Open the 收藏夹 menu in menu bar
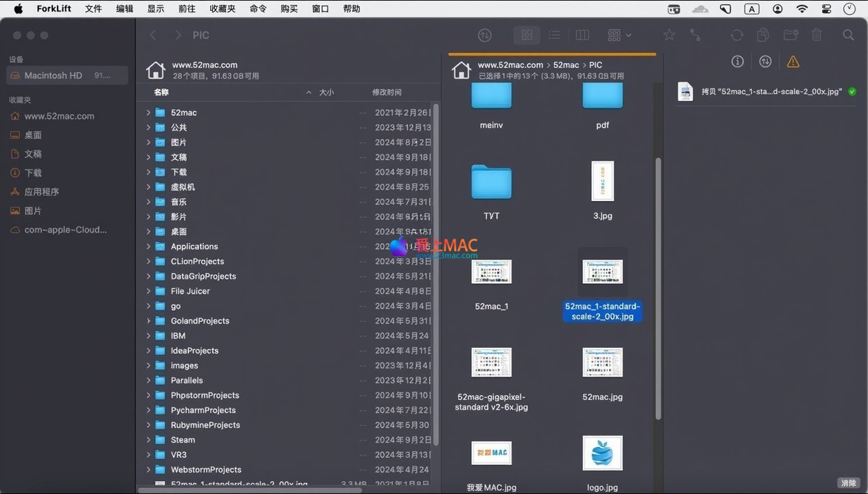This screenshot has height=494, width=868. coord(222,9)
